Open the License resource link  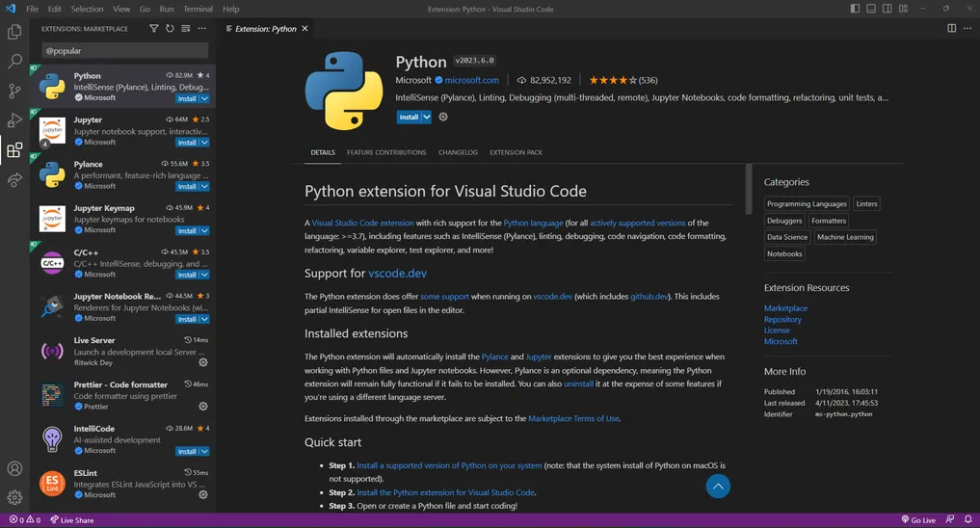(777, 330)
